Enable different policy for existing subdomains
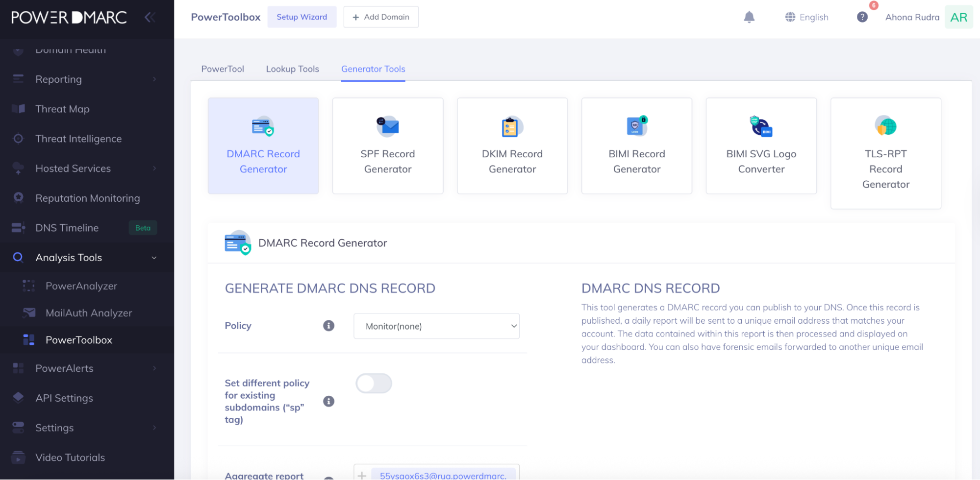980x480 pixels. (374, 383)
